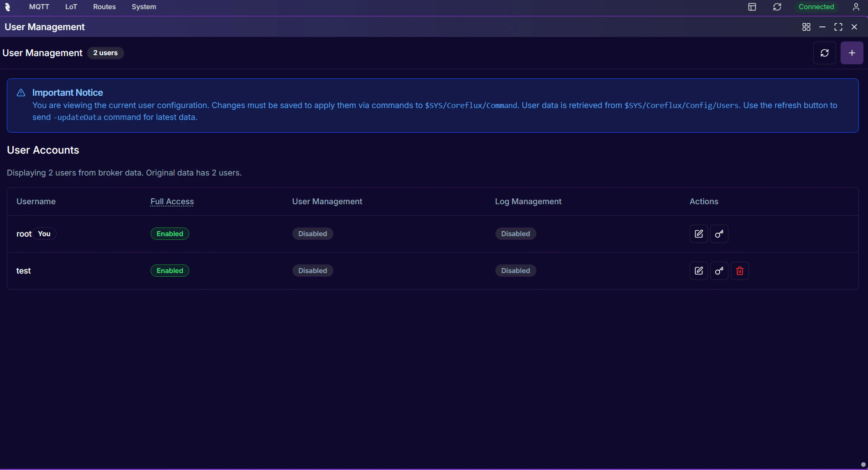Select the Routes menu item

(104, 7)
